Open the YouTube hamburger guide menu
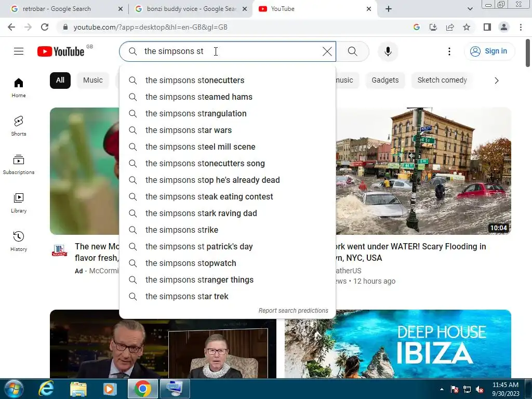The image size is (532, 399). 19,51
